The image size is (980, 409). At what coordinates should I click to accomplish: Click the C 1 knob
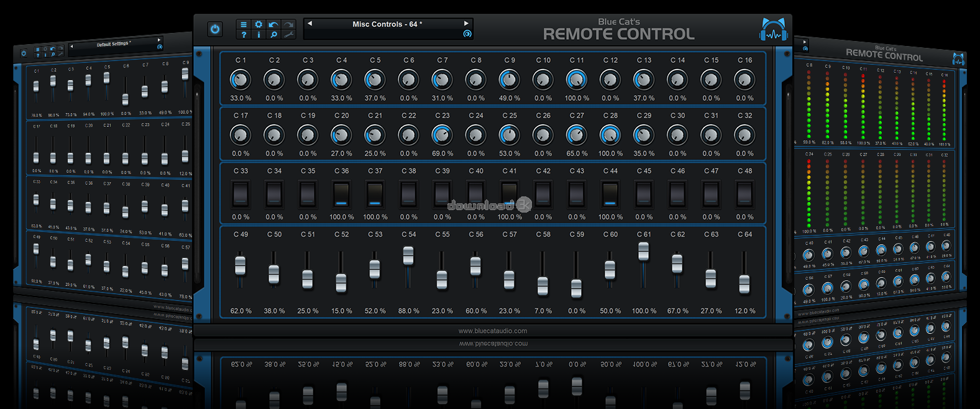(x=240, y=80)
